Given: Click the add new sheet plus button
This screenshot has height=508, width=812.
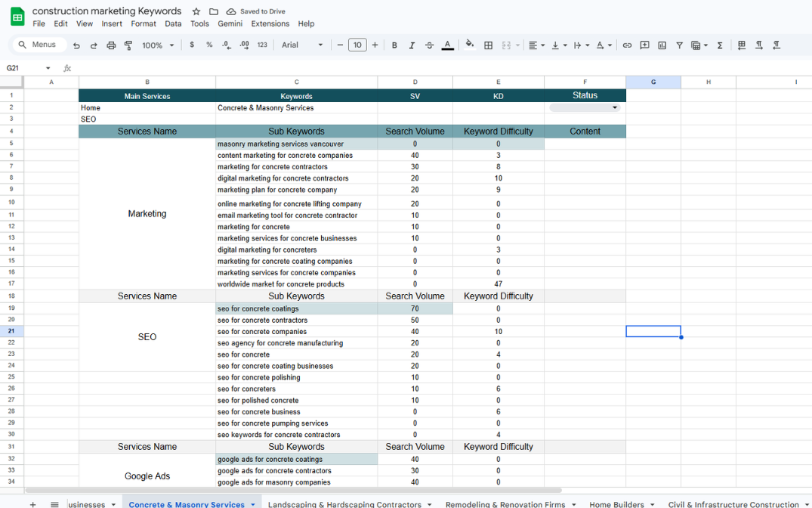Looking at the screenshot, I should point(32,504).
